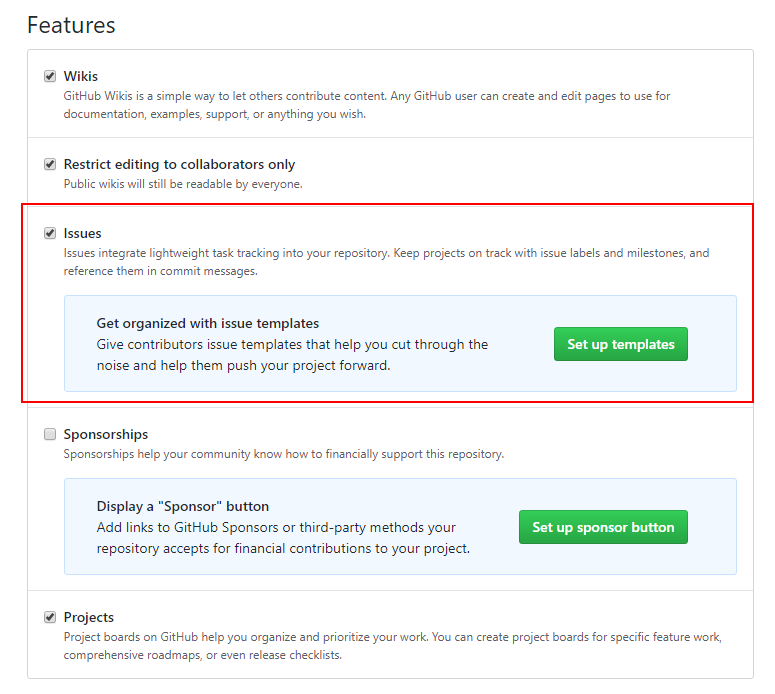Click the Public wikis readable by everyone note
Image resolution: width=775 pixels, height=694 pixels.
[x=182, y=184]
